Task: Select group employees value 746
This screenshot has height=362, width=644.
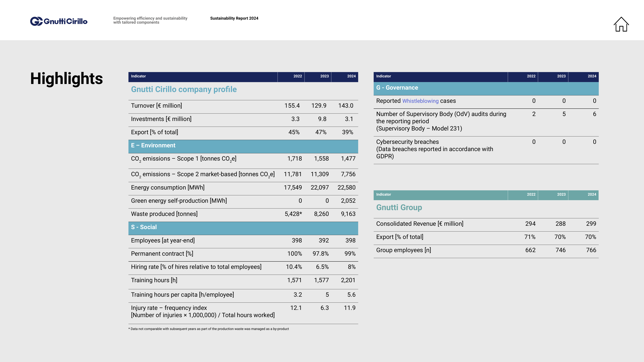Action: (560, 250)
